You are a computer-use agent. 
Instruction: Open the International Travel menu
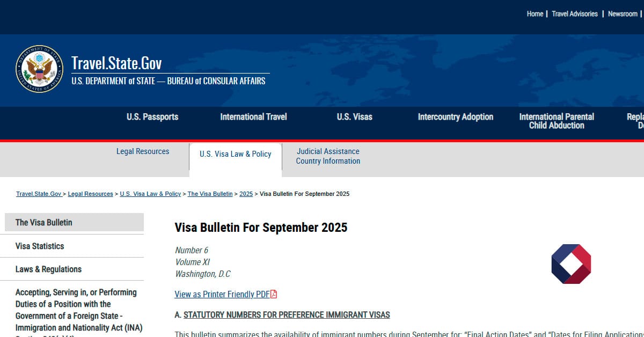tap(253, 117)
